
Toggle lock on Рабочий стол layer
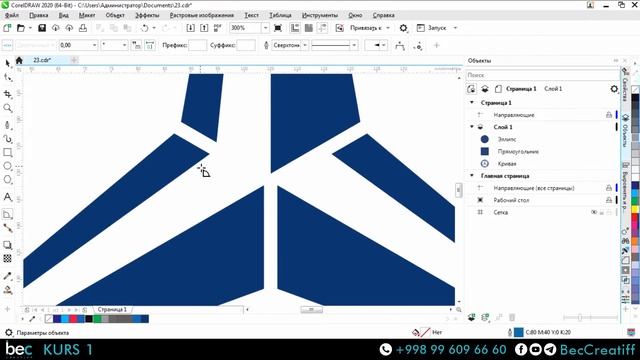[x=609, y=200]
